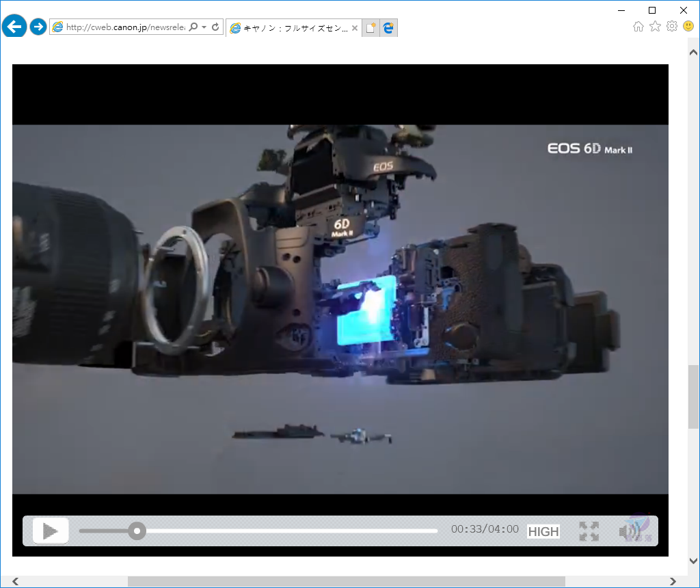Play the EOS 6D Mark II video
The width and height of the screenshot is (700, 588).
coord(51,531)
